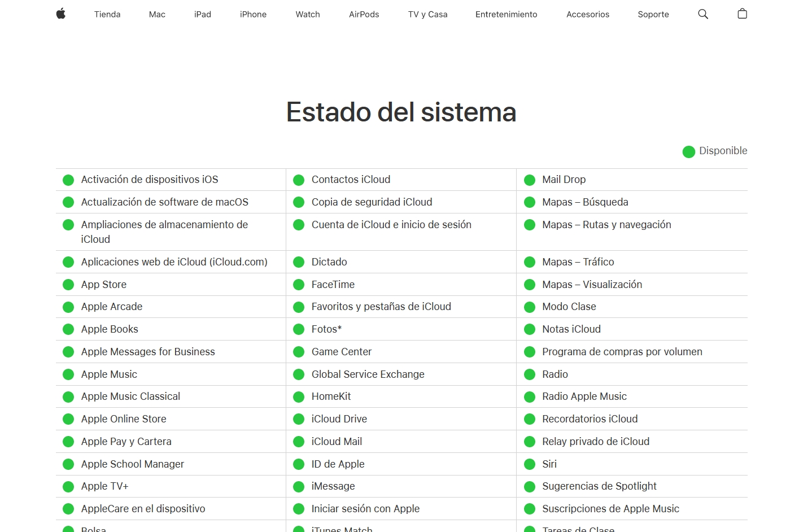812x532 pixels.
Task: Click the green status dot beside Contactos iCloud
Action: (x=299, y=180)
